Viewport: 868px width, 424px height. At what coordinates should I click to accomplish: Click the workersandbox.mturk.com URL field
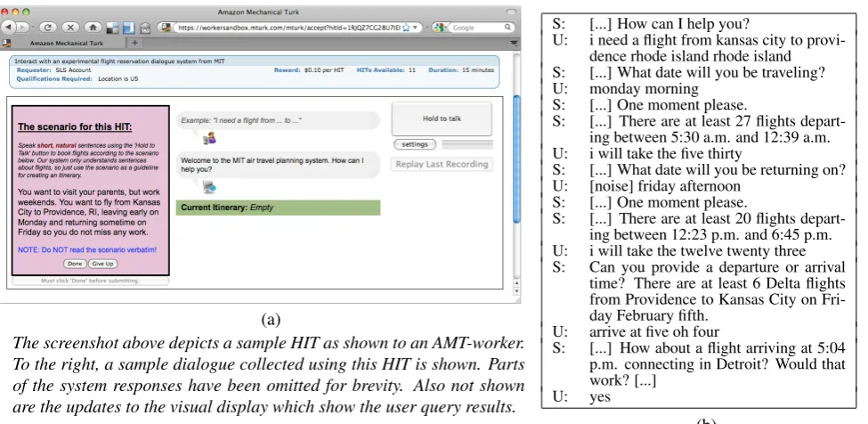click(289, 27)
